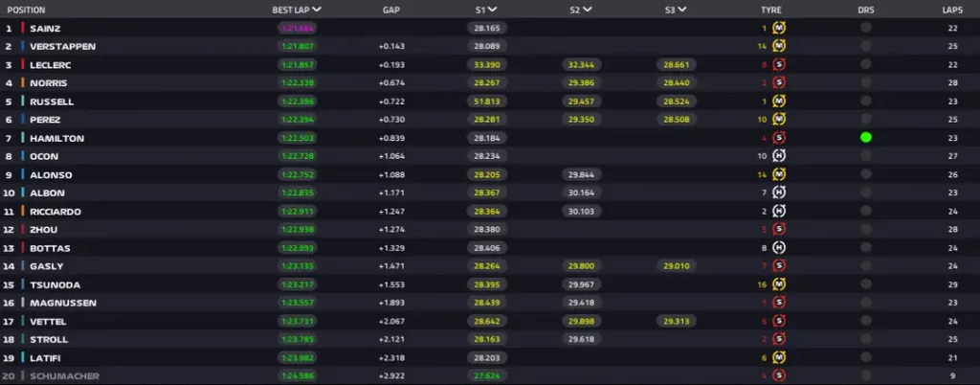980x385 pixels.
Task: Click Sainz's medium tyre icon
Action: coord(779,28)
